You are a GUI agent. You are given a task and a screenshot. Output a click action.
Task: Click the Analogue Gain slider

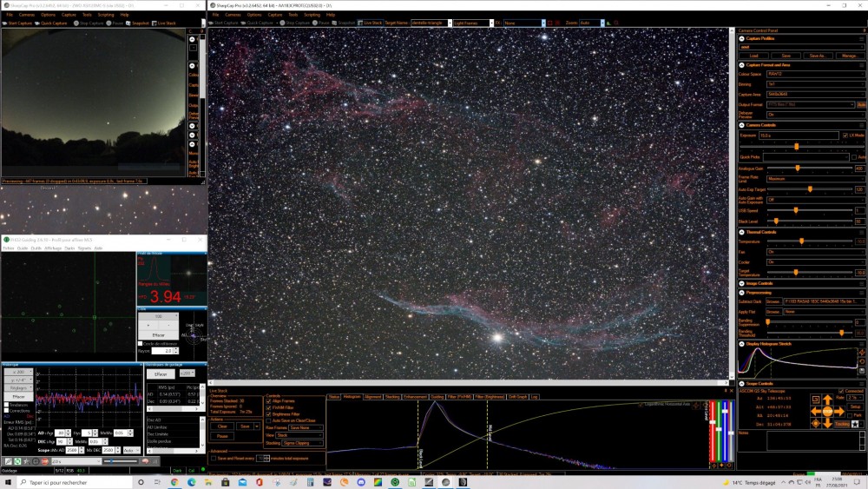click(x=811, y=168)
